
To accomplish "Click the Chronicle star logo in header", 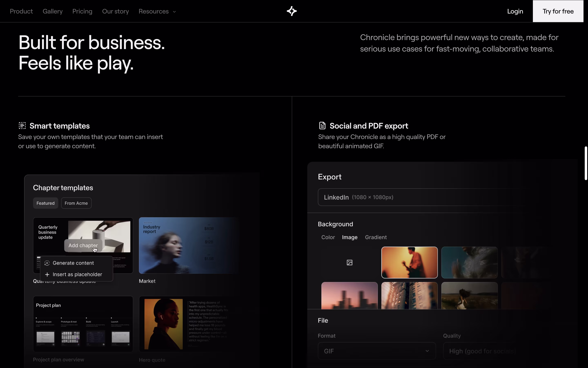I will click(292, 11).
